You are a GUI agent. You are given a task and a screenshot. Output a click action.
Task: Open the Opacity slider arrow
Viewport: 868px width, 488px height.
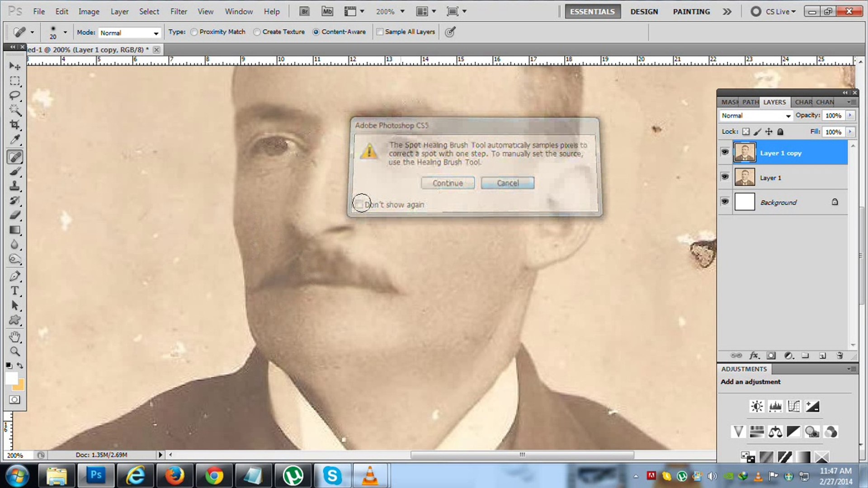(850, 116)
